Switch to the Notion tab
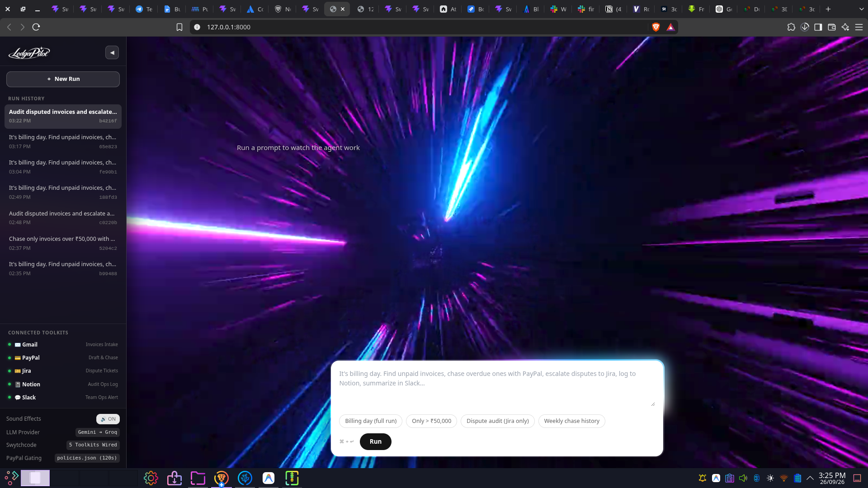The height and width of the screenshot is (488, 868). click(x=613, y=9)
